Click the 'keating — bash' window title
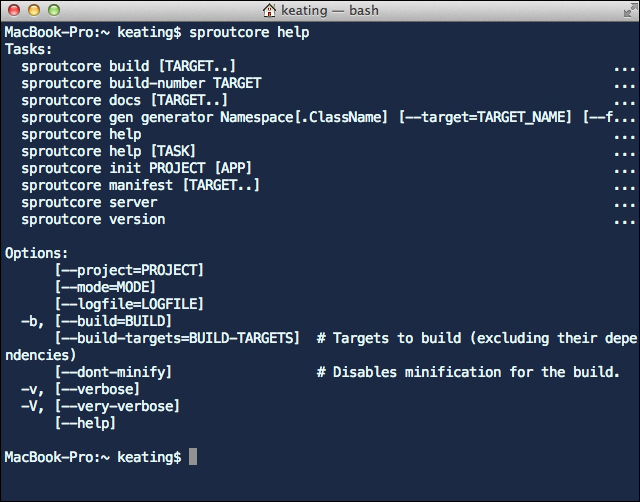The width and height of the screenshot is (640, 502). pos(330,10)
